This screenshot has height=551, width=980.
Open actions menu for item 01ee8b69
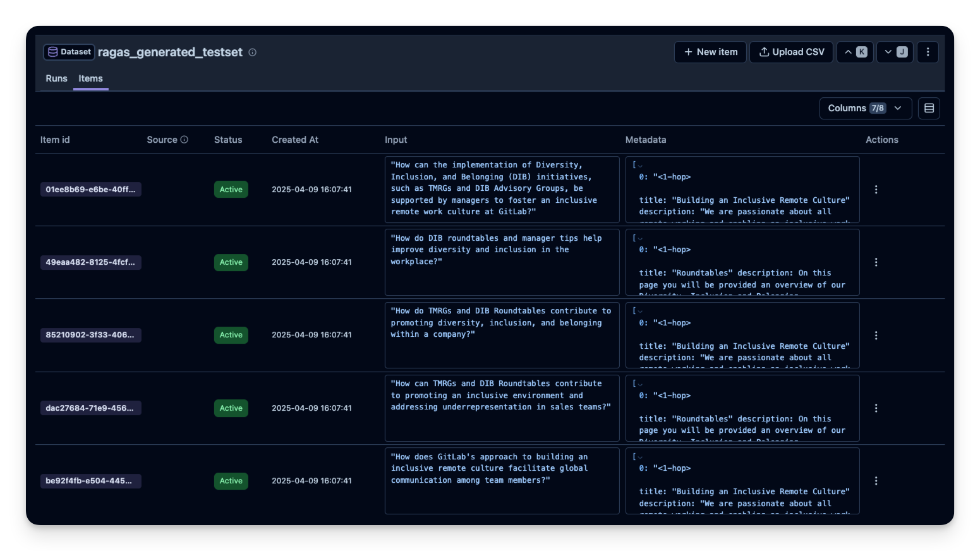click(876, 189)
